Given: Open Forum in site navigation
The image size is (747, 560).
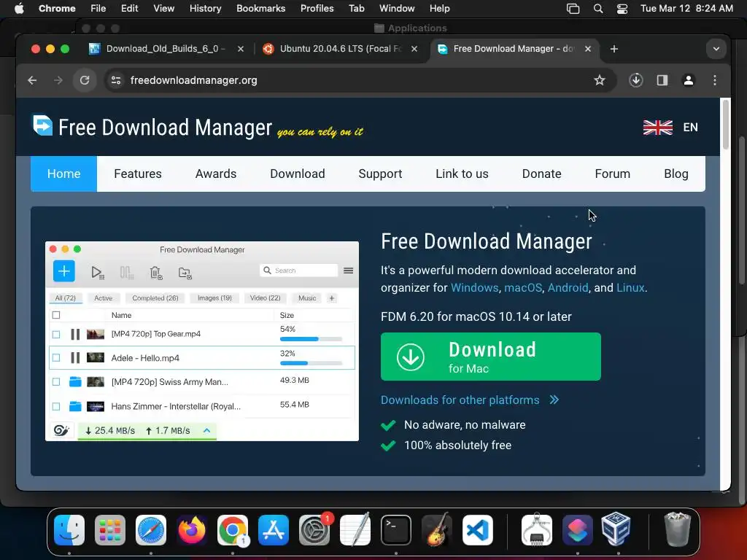Looking at the screenshot, I should pos(612,174).
